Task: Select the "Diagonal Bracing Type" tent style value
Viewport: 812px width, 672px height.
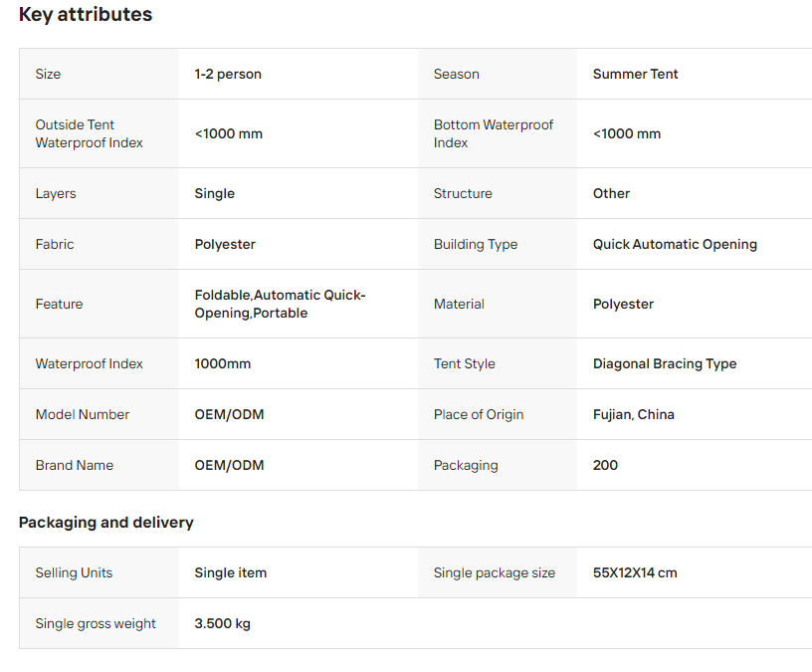Action: point(665,363)
